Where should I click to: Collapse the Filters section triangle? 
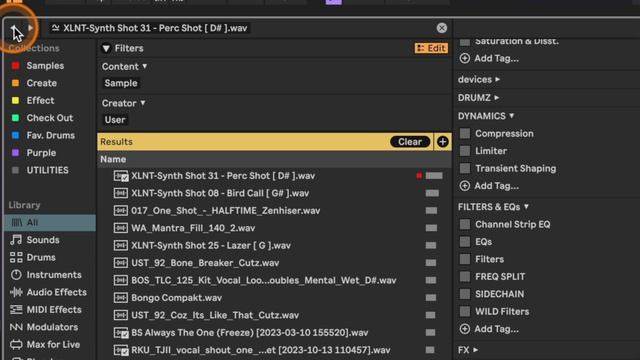click(x=106, y=49)
